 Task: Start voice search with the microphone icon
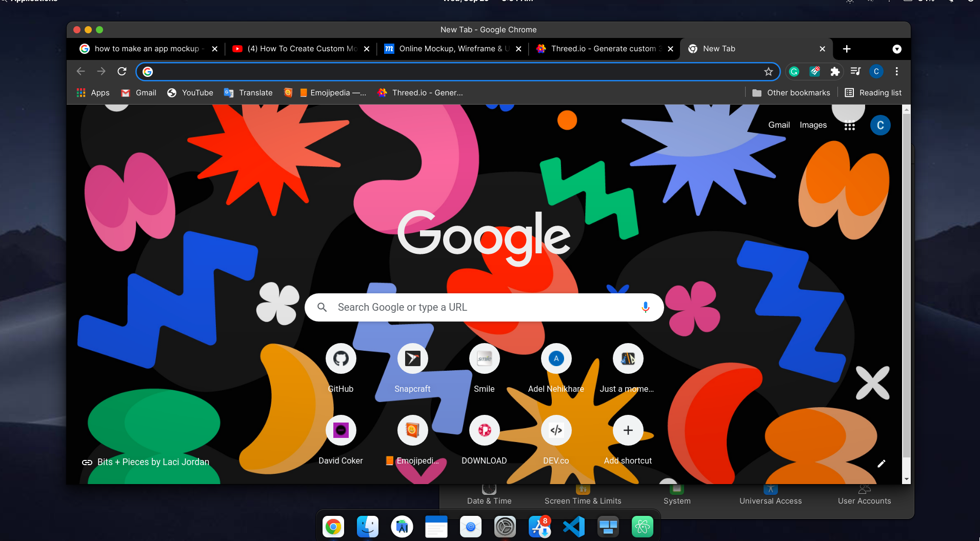pos(645,307)
